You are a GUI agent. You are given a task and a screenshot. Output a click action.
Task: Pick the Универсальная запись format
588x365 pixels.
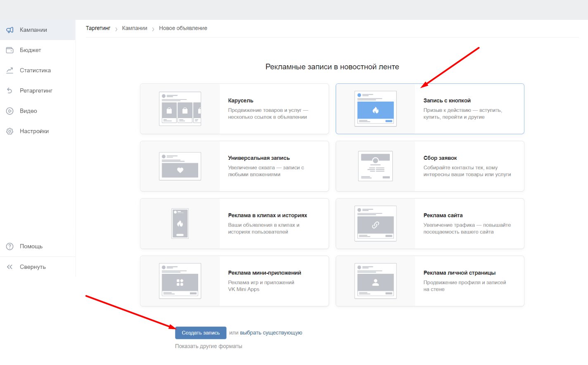pyautogui.click(x=234, y=166)
